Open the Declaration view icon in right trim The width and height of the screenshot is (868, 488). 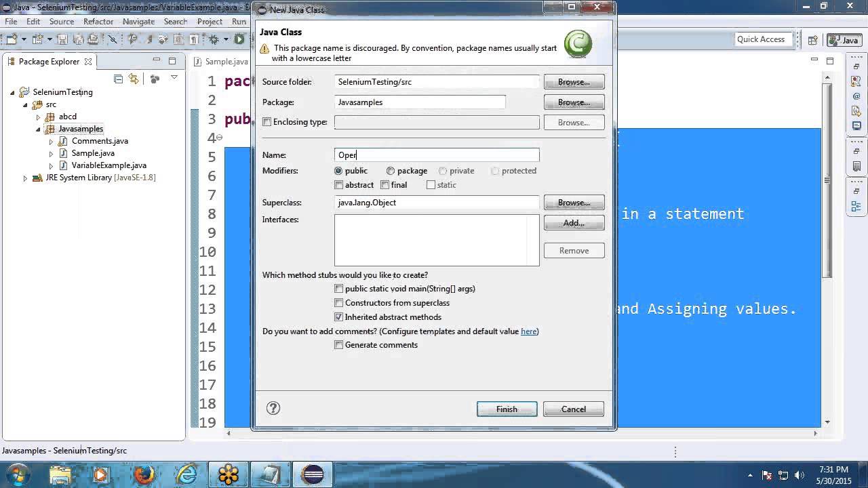click(856, 111)
